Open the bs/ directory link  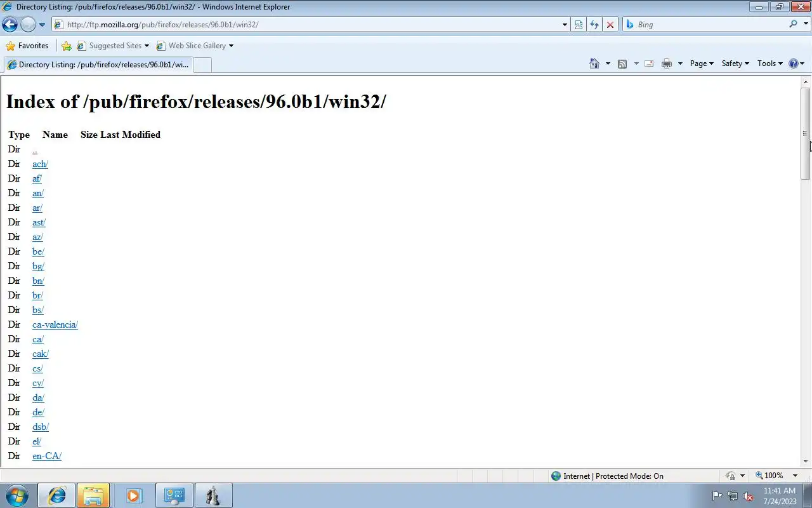pos(38,311)
